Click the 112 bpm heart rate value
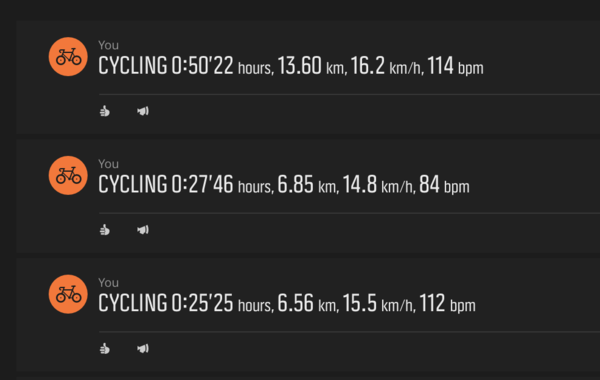 point(448,303)
